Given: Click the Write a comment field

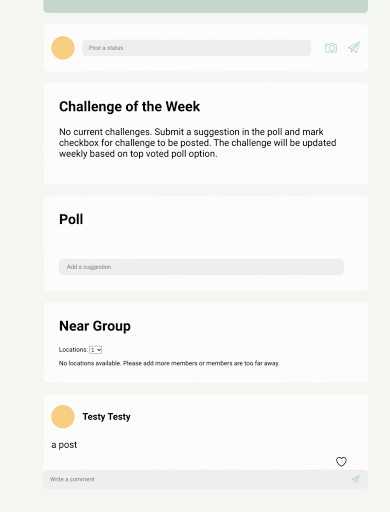Looking at the screenshot, I should click(197, 479).
